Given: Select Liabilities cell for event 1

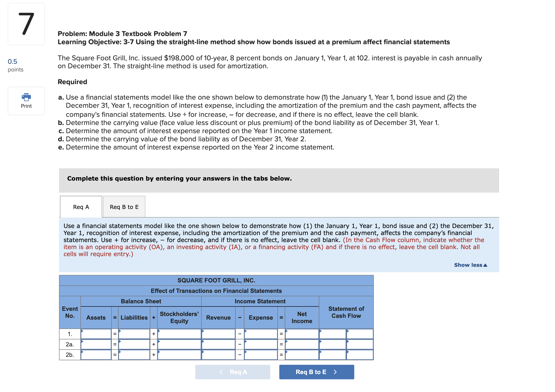Looking at the screenshot, I should (x=134, y=334).
